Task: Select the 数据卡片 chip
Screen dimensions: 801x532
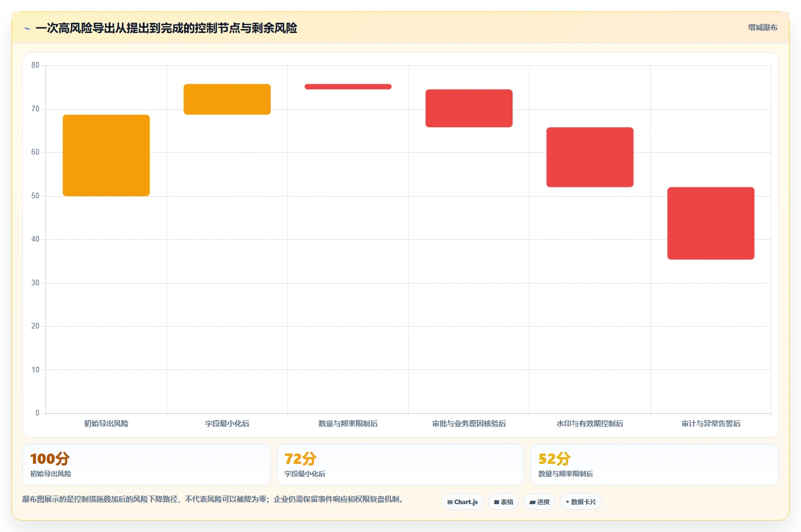Action: tap(581, 502)
